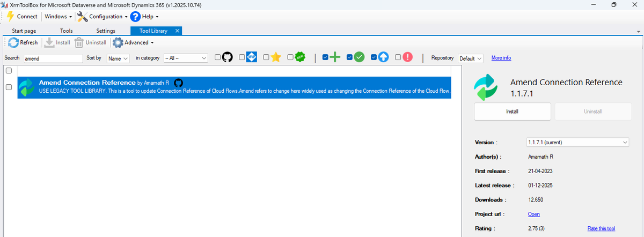Image resolution: width=644 pixels, height=237 pixels.
Task: Click GitHub icon beside Amarnath R in row
Action: [179, 83]
